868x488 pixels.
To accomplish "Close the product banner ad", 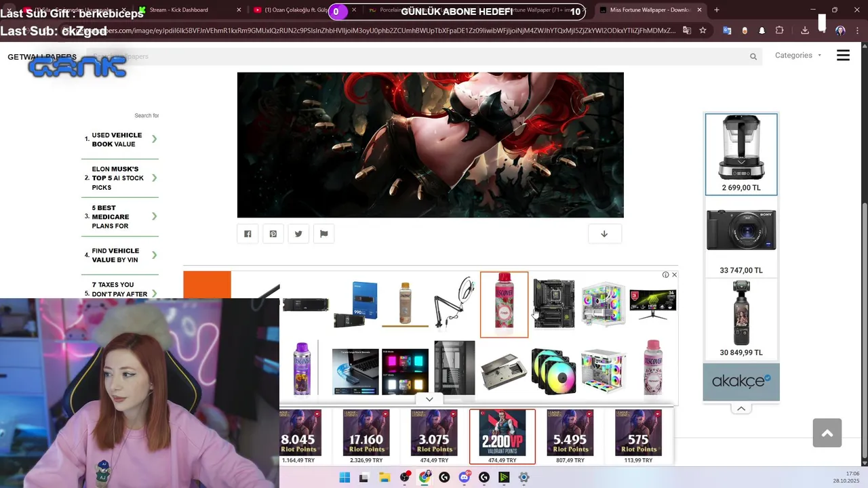I will pos(674,274).
